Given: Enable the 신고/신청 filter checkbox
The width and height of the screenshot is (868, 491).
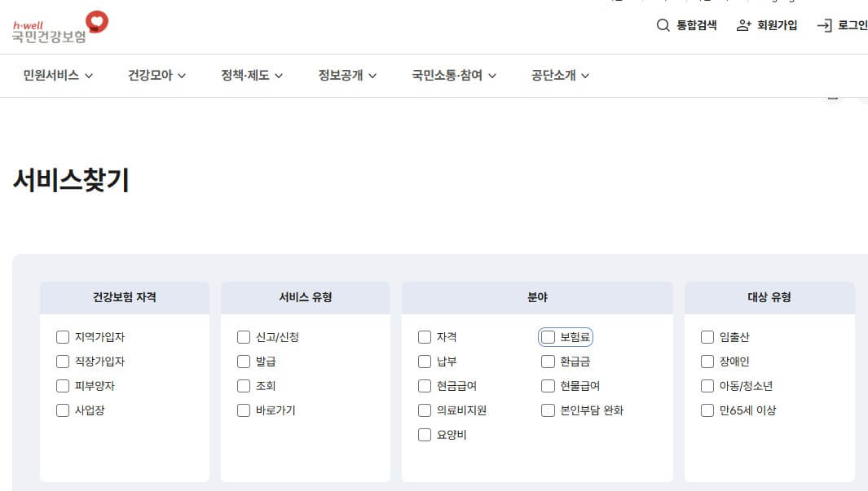Looking at the screenshot, I should pos(244,336).
